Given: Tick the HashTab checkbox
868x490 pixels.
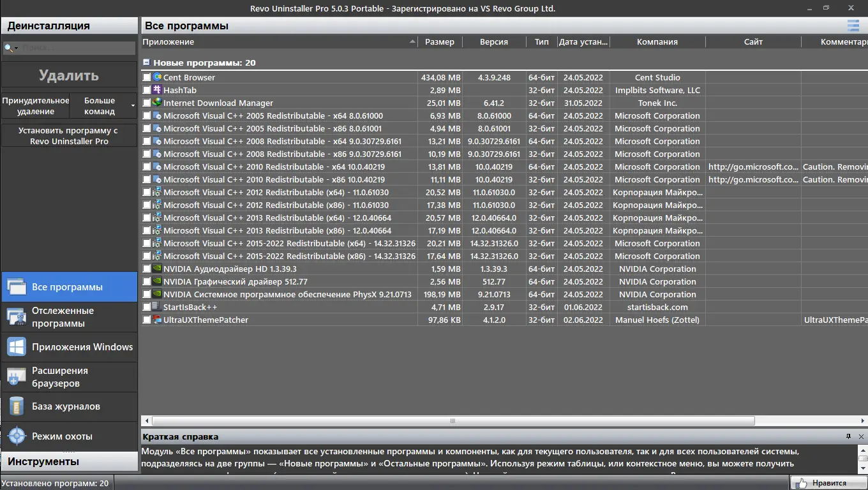Looking at the screenshot, I should 147,90.
